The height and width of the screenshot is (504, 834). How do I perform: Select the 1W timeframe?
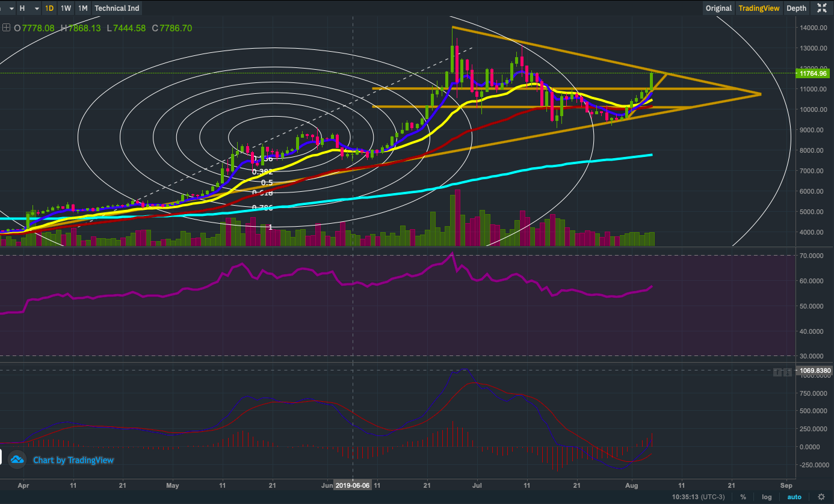tap(66, 8)
